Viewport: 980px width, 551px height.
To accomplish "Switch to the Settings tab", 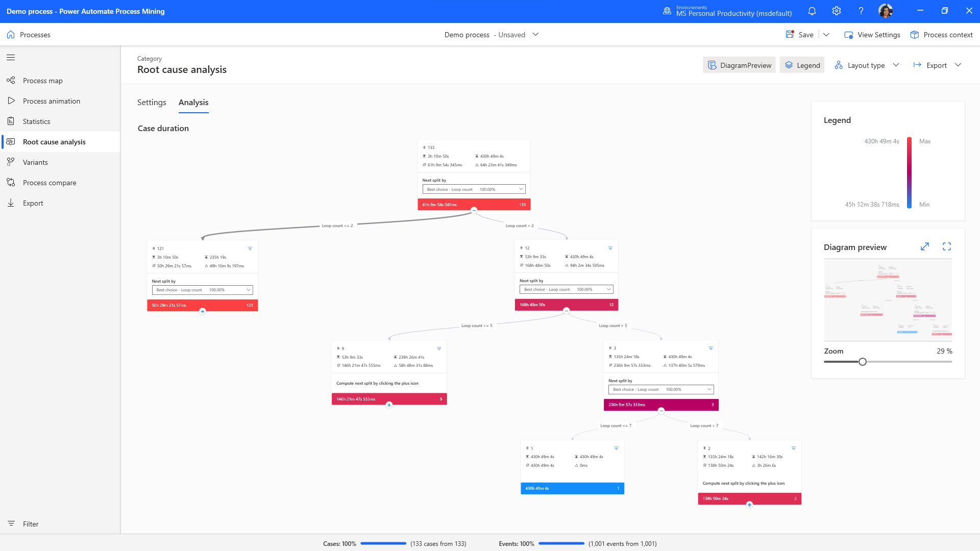I will [152, 102].
